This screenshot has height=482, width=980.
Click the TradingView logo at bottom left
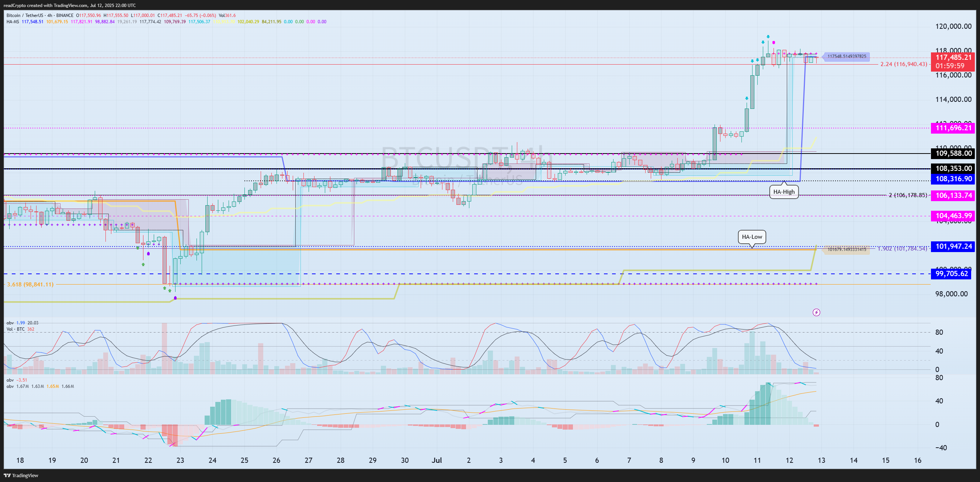tap(21, 475)
